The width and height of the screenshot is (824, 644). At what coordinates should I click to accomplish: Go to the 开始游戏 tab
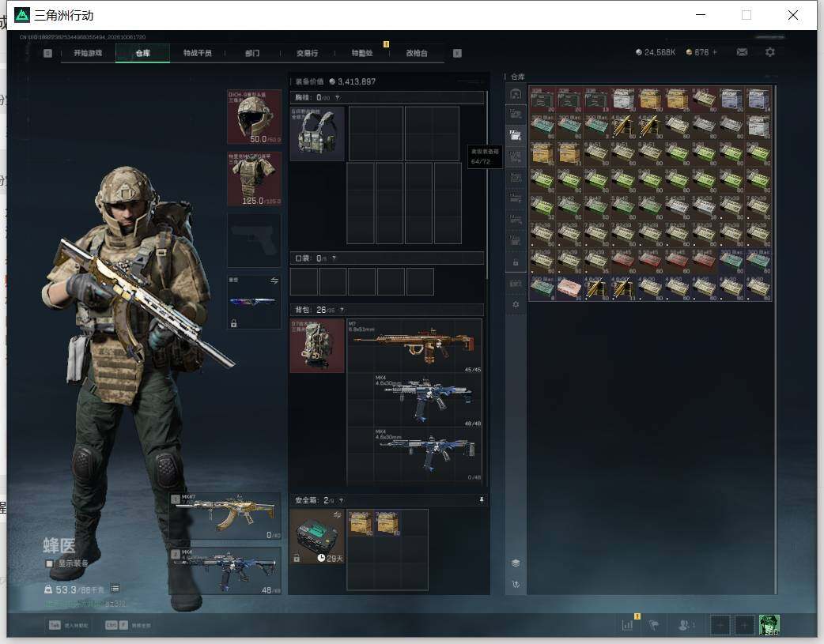tap(88, 53)
